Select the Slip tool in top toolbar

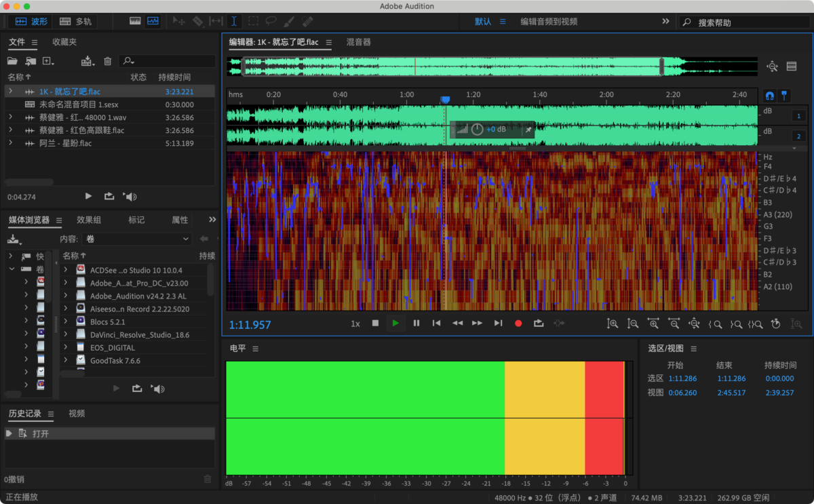point(216,22)
